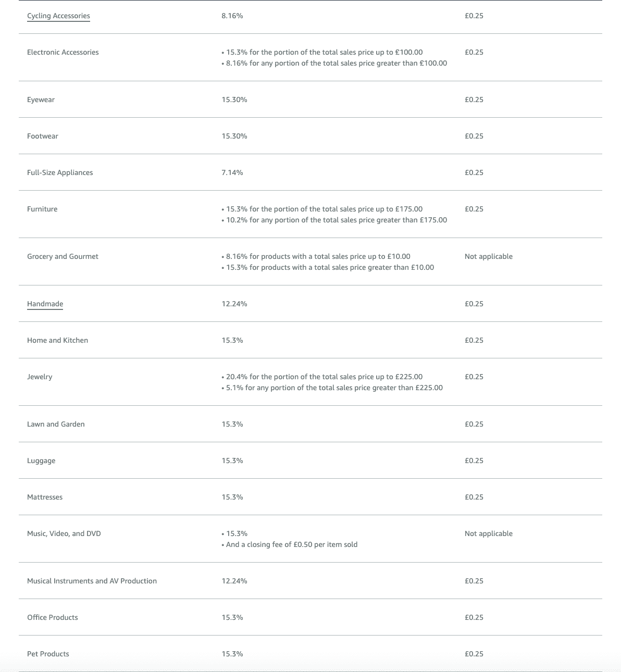Click the Lawn and Garden label
Screen dimensions: 621x672
click(x=56, y=425)
